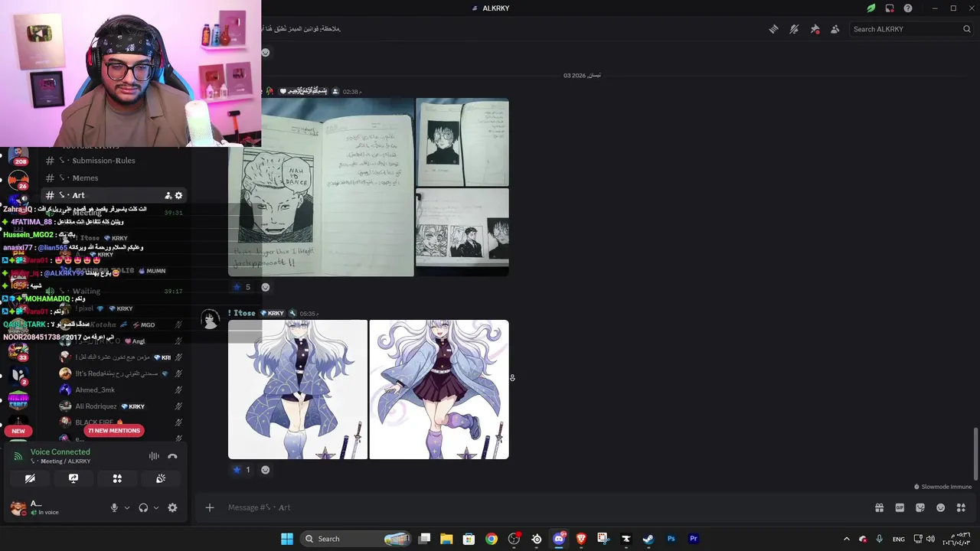Viewport: 980px width, 551px height.
Task: Open the GIF picker
Action: click(900, 507)
